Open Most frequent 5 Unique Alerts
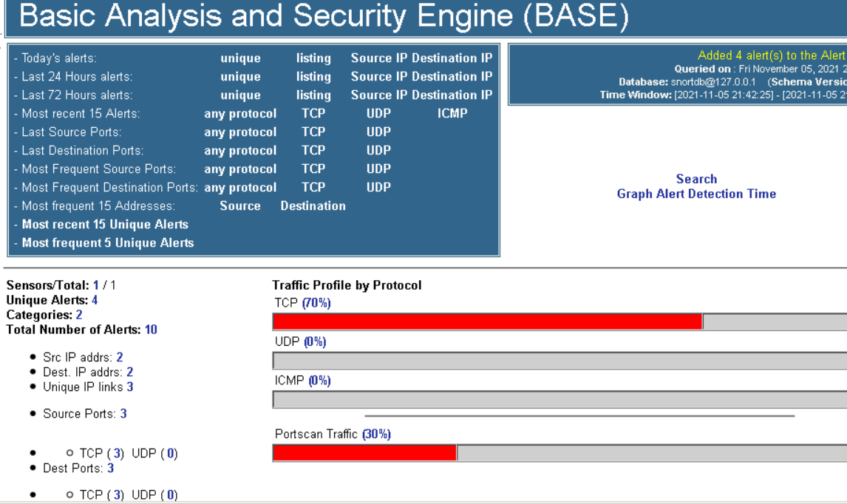847x504 pixels. [108, 243]
